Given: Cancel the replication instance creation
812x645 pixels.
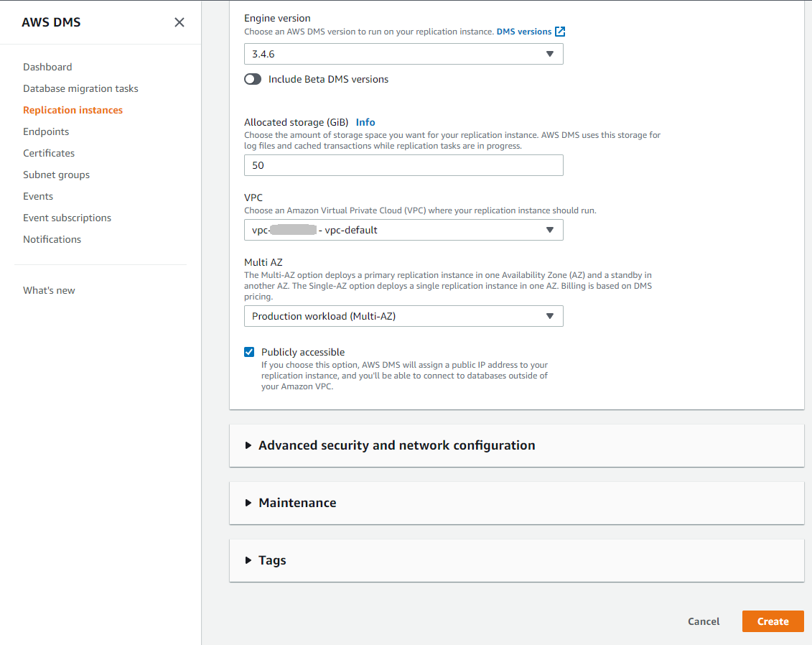Looking at the screenshot, I should pos(704,621).
